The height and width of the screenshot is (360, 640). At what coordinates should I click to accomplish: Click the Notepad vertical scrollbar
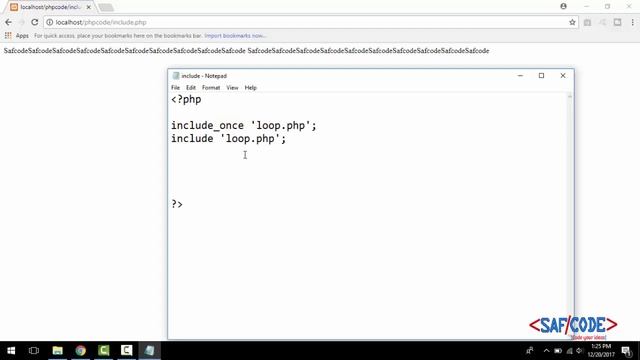[x=570, y=216]
